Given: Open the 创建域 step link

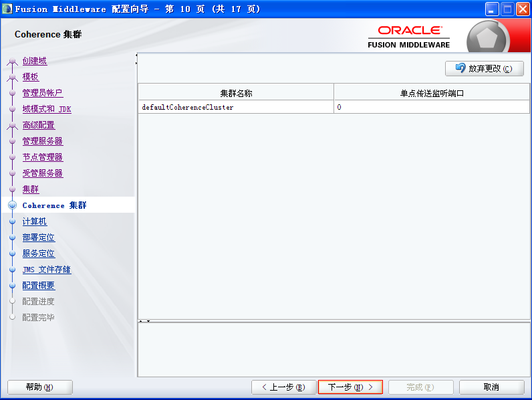Looking at the screenshot, I should click(35, 61).
